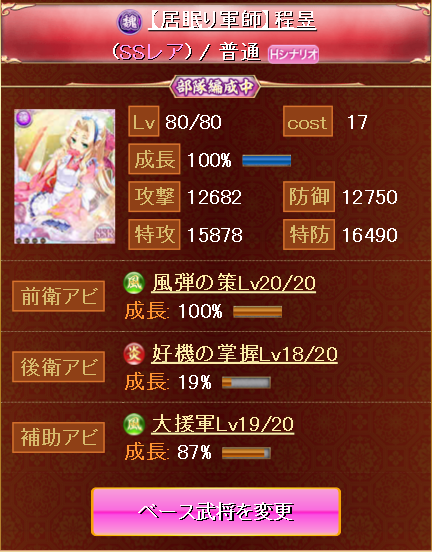Screen dimensions: 432x552
Task: Click the orange 100% growth bar for 風弾の策
Action: 257,312
